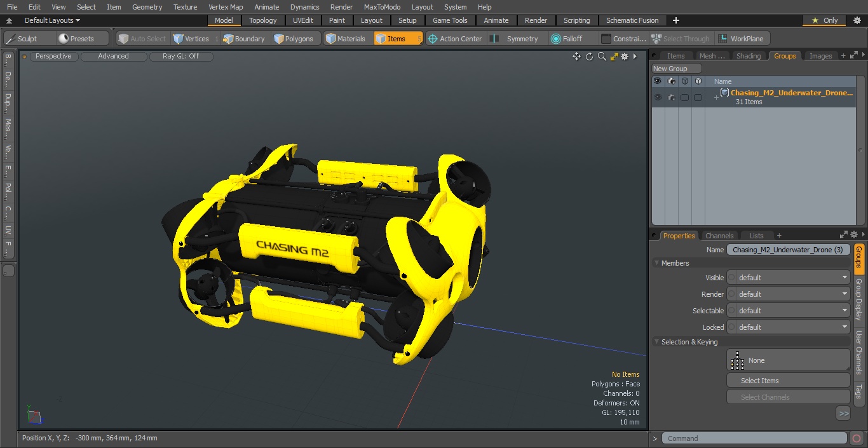
Task: Toggle render camera for Chasing_M2 group
Action: click(671, 97)
